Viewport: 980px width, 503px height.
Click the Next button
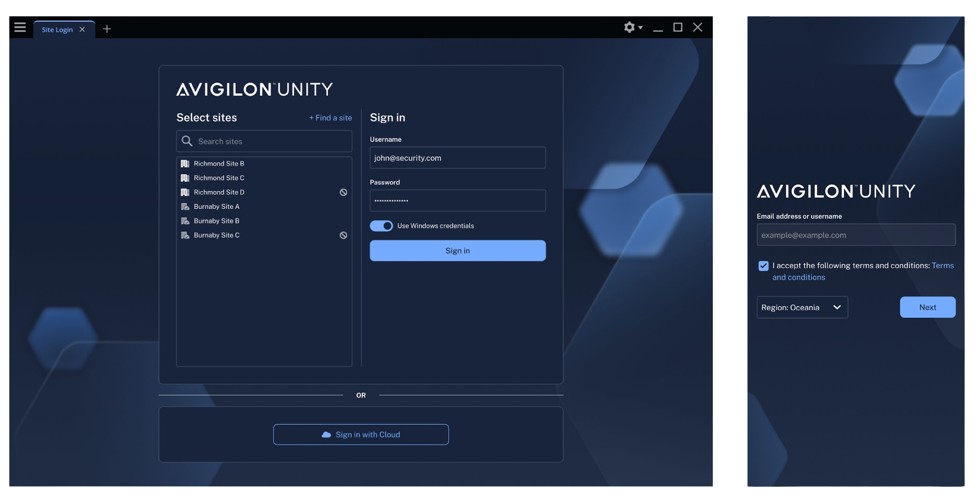(928, 307)
